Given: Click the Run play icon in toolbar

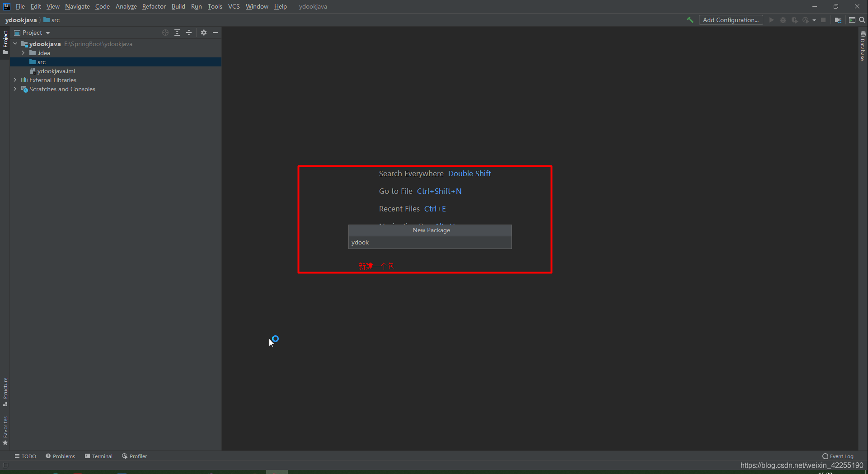Looking at the screenshot, I should click(x=771, y=20).
